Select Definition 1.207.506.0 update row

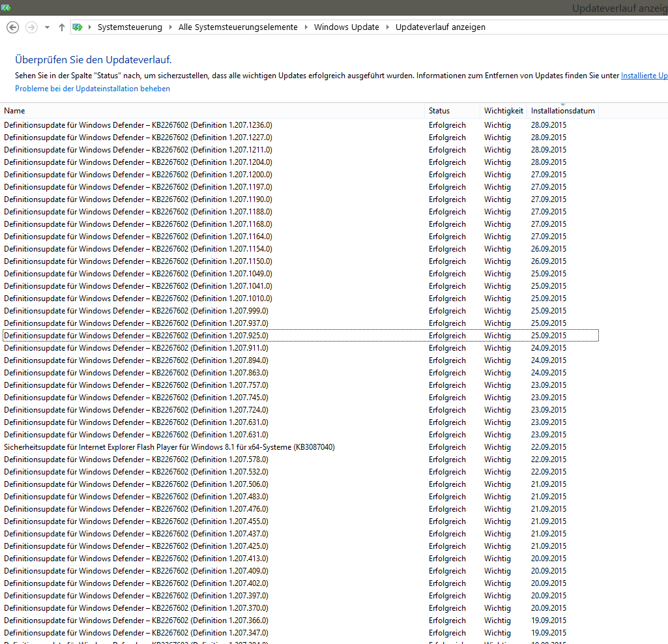[x=300, y=484]
